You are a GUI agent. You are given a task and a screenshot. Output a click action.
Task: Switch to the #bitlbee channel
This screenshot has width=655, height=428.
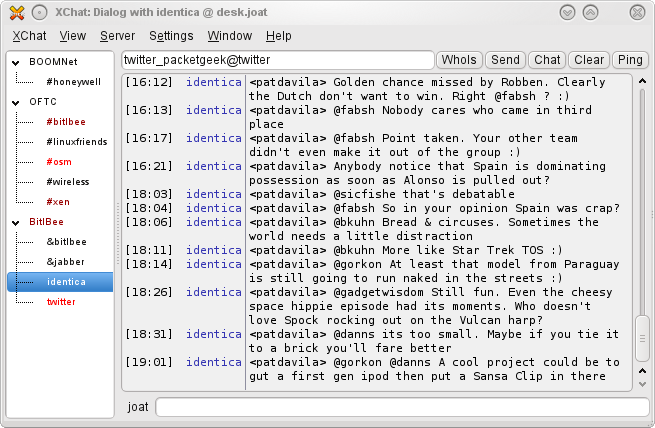coord(66,122)
